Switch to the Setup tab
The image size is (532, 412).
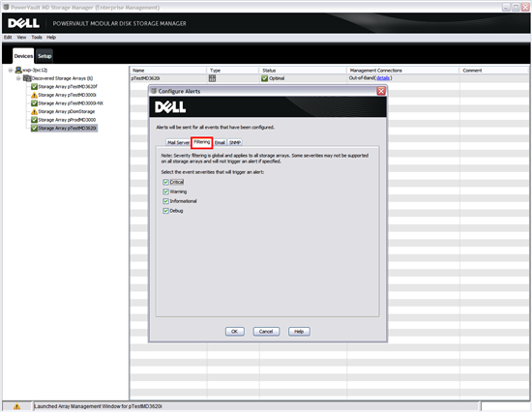pyautogui.click(x=44, y=56)
